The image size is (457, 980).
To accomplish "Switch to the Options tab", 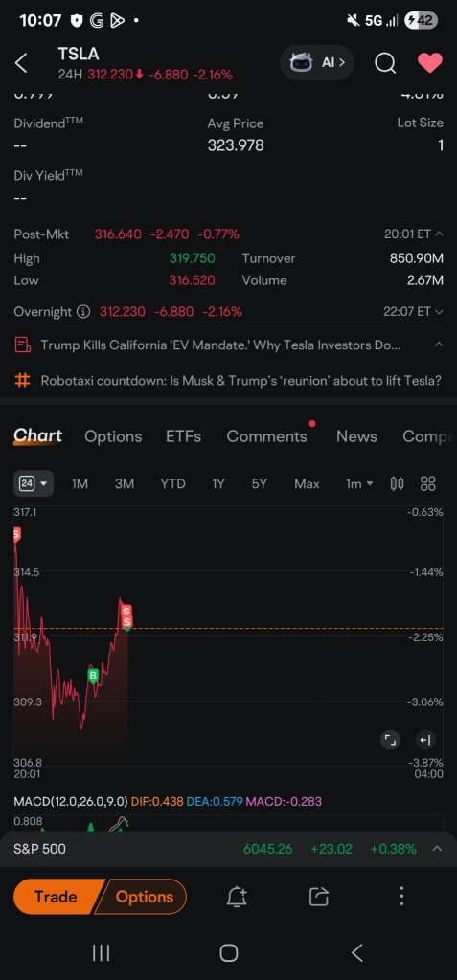I will pos(113,436).
